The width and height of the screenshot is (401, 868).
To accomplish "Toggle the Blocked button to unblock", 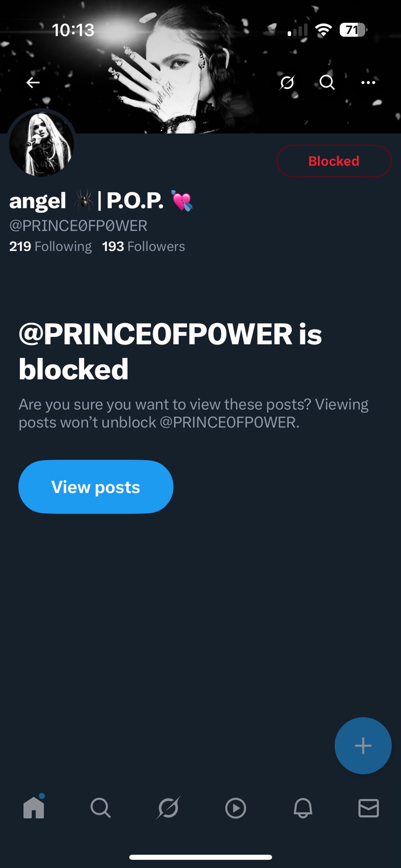I will [x=334, y=161].
